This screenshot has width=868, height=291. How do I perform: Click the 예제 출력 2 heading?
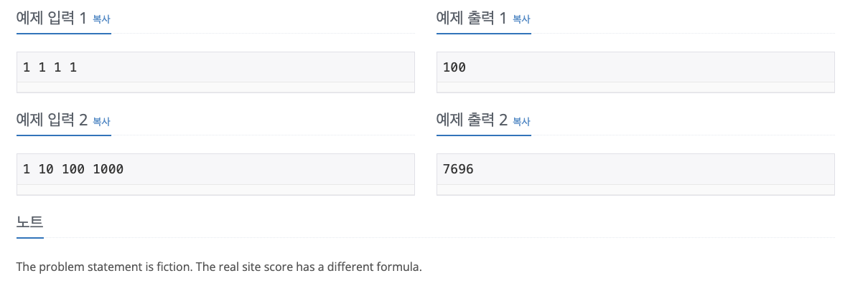[472, 120]
